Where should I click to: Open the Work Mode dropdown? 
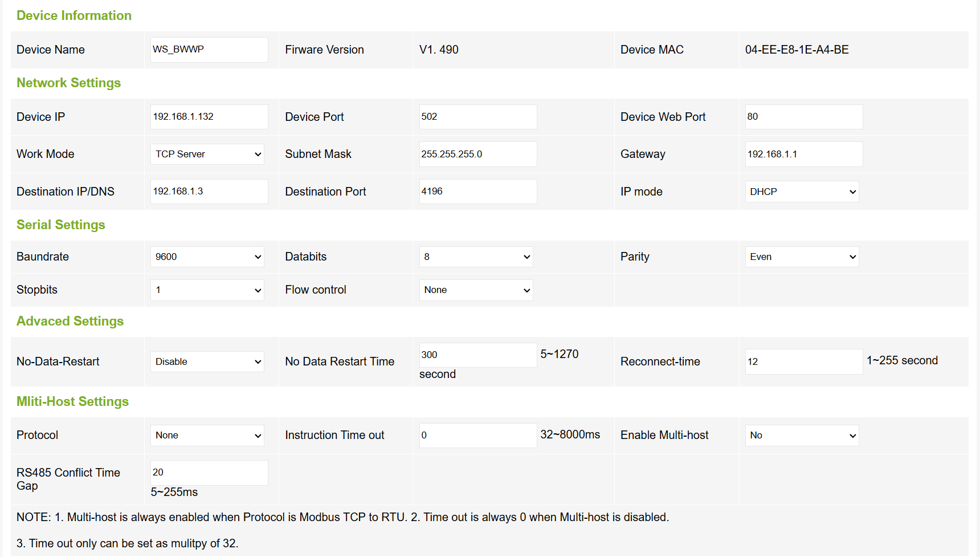207,154
